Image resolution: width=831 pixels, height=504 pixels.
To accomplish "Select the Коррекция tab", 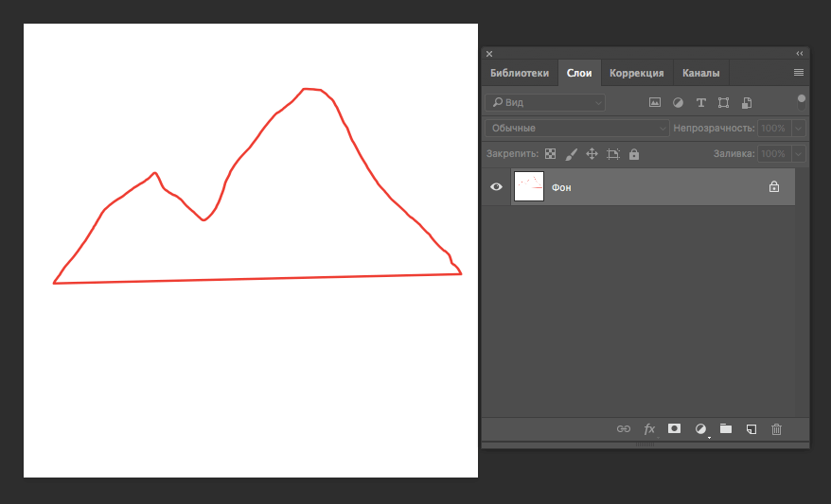I will click(636, 73).
